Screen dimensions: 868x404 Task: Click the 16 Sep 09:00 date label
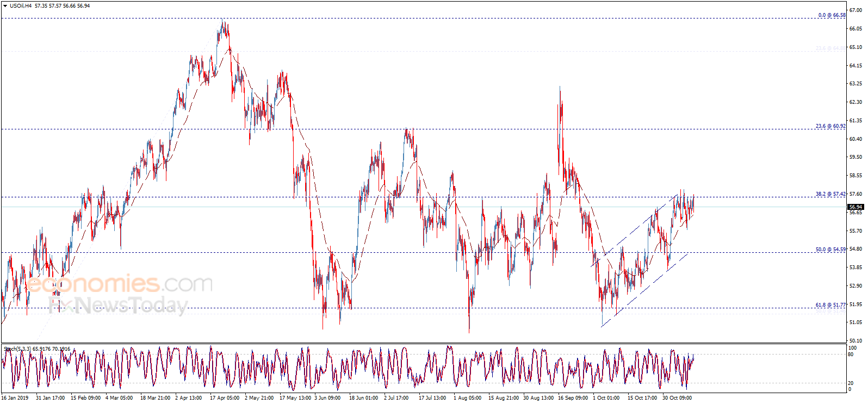point(573,398)
